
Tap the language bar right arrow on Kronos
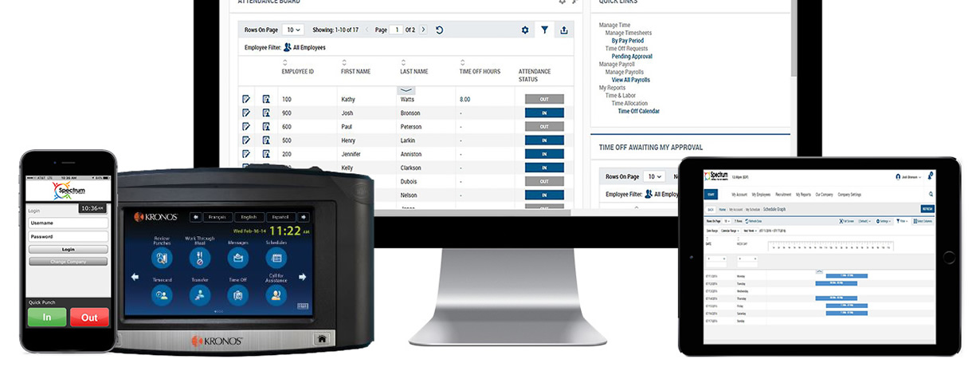[x=303, y=217]
